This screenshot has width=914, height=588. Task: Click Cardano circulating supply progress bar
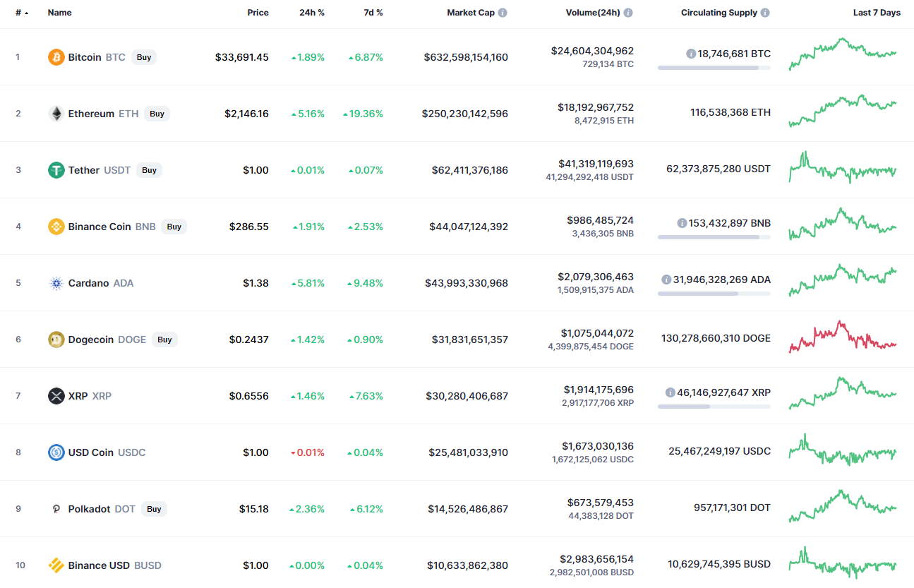[x=714, y=294]
